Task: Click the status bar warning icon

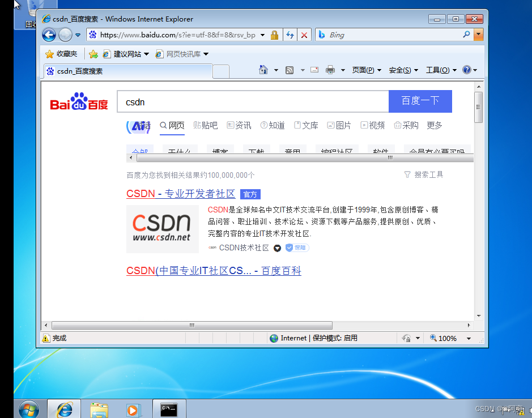Action: tap(46, 338)
